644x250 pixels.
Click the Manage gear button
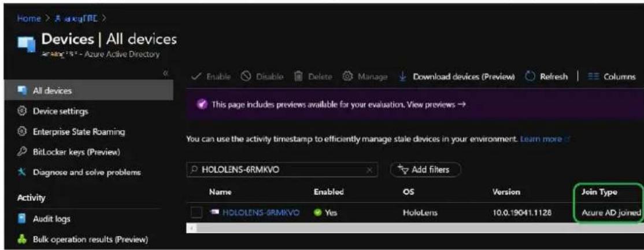[x=365, y=77]
